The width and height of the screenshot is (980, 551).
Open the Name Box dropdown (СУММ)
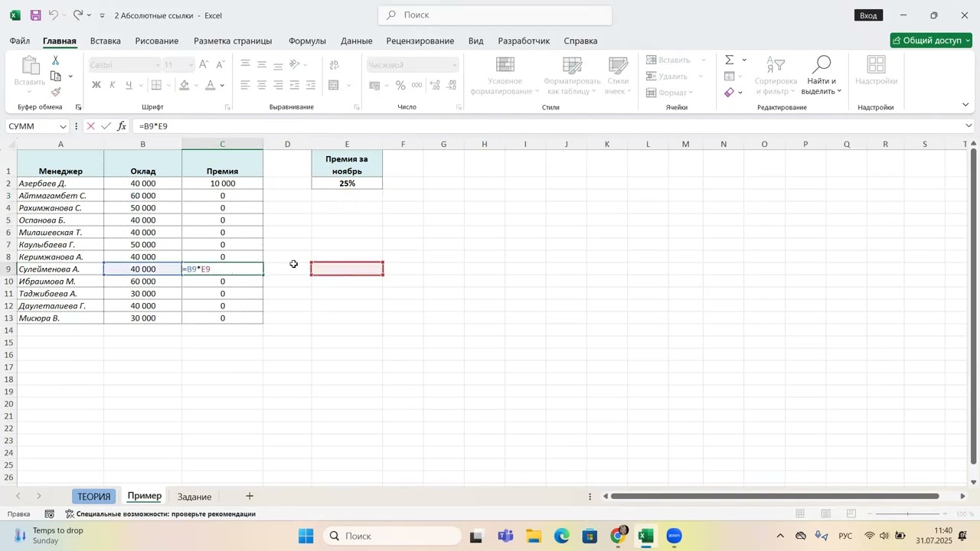(62, 126)
